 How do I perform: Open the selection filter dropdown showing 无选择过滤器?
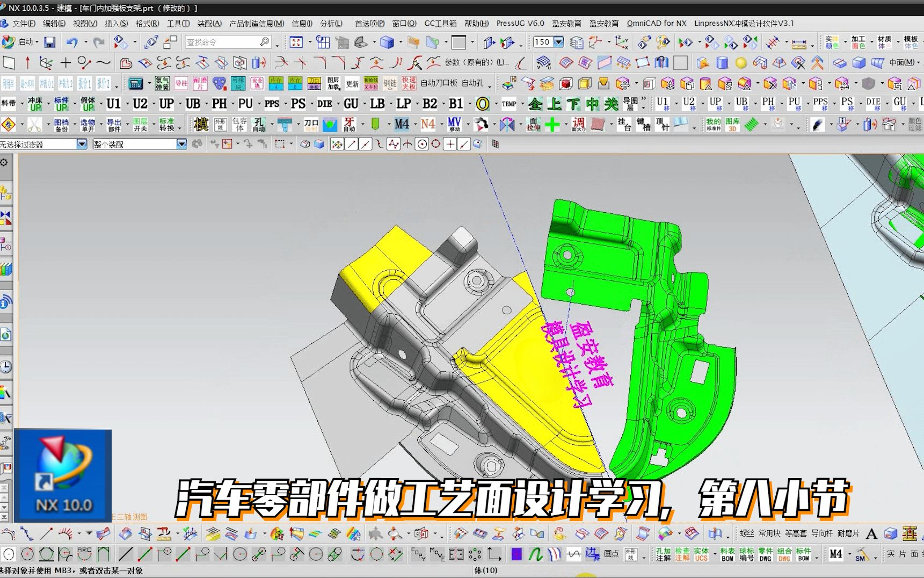[81, 144]
